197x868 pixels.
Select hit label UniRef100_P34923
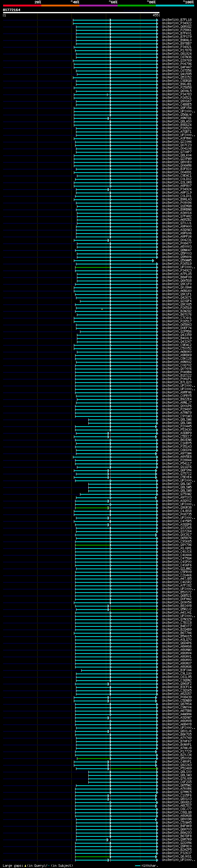pos(177,271)
